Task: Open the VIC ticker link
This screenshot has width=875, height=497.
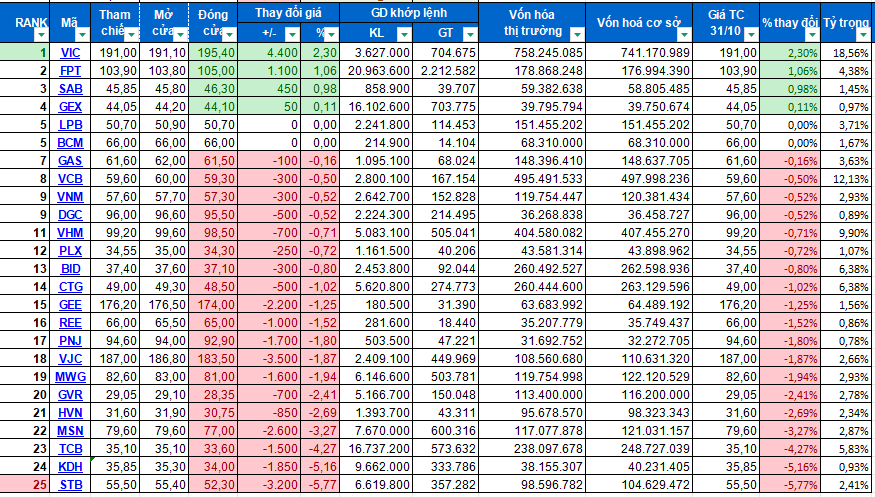Action: tap(70, 54)
